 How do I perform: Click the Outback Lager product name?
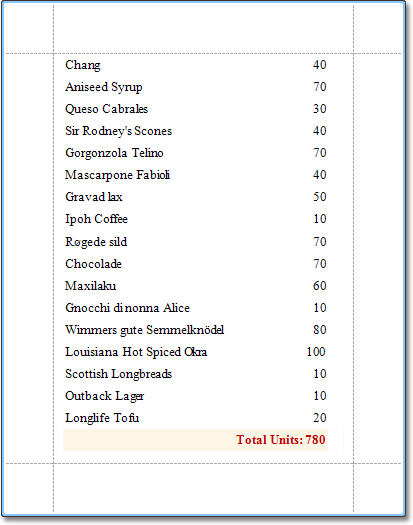pos(105,396)
